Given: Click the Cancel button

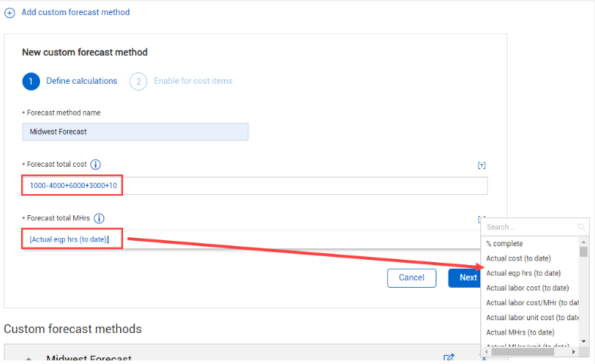Looking at the screenshot, I should 412,278.
